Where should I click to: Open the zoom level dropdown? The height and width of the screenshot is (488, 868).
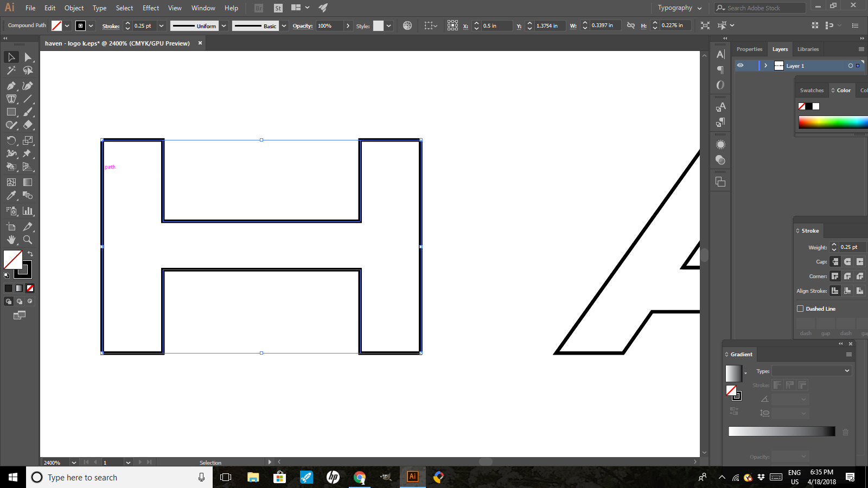74,463
